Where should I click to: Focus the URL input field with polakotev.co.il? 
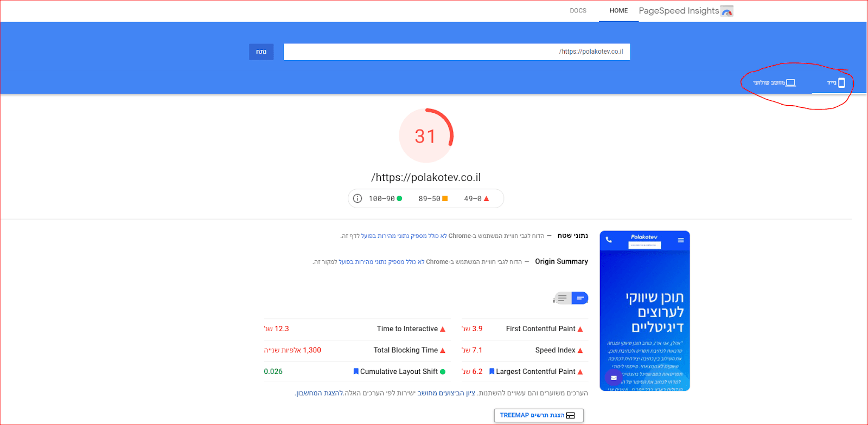click(457, 52)
